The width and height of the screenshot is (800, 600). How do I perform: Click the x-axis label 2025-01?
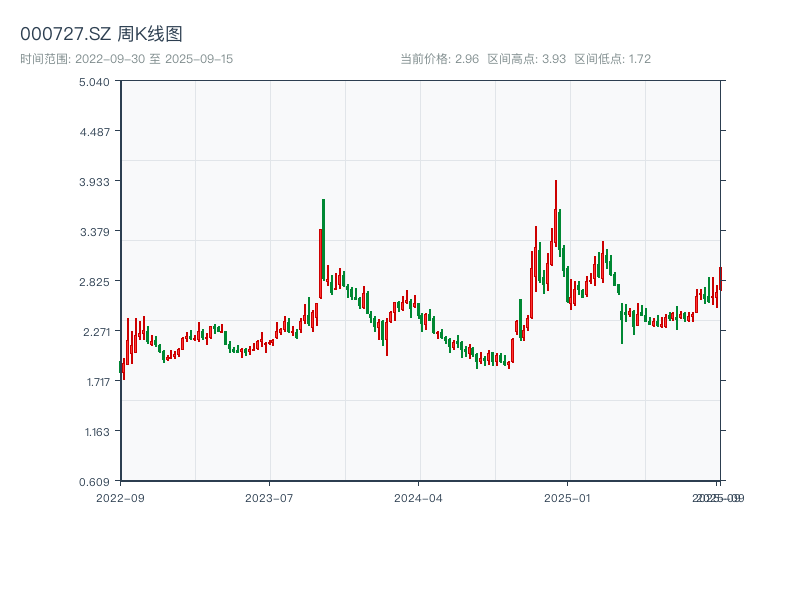click(x=567, y=498)
